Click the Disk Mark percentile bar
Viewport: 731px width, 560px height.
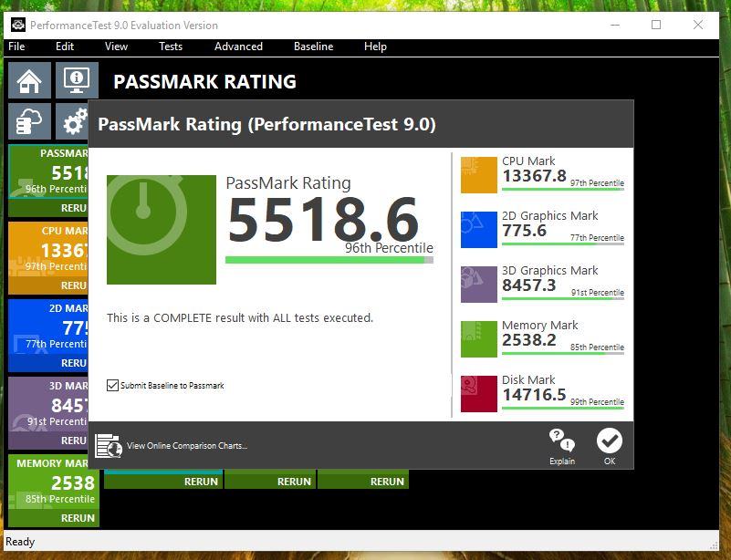tap(563, 408)
